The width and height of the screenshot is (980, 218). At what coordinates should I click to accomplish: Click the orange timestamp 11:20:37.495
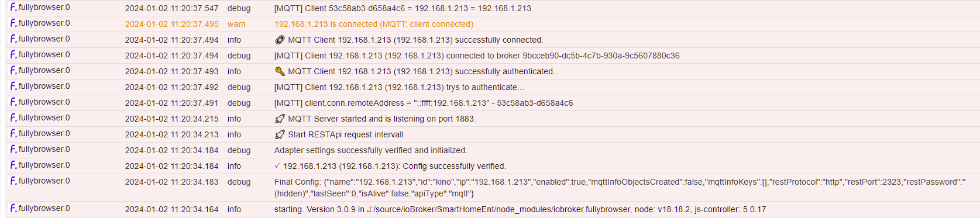(172, 24)
